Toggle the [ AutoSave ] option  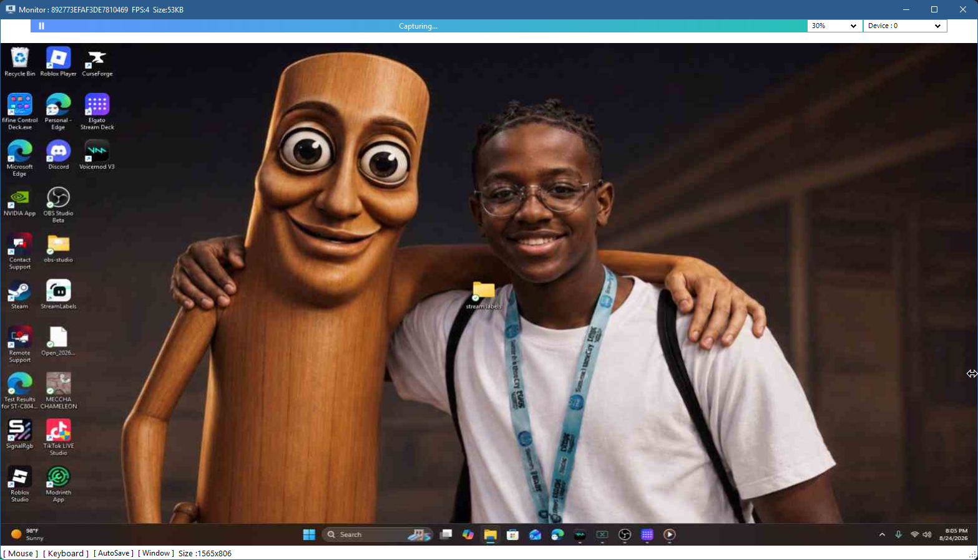click(x=114, y=553)
